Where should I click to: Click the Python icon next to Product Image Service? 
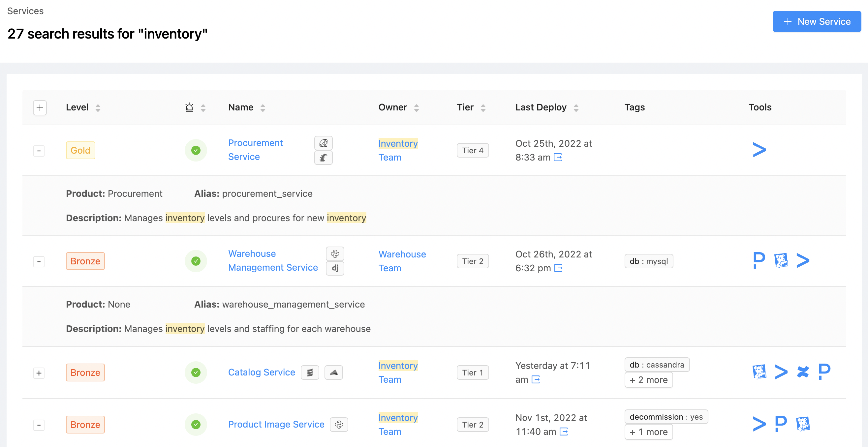(x=339, y=425)
